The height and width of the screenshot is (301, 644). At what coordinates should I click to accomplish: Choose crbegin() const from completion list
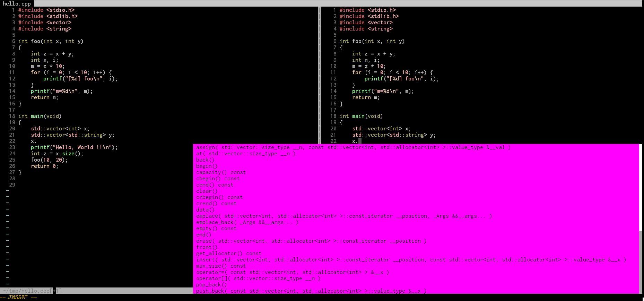click(x=416, y=197)
